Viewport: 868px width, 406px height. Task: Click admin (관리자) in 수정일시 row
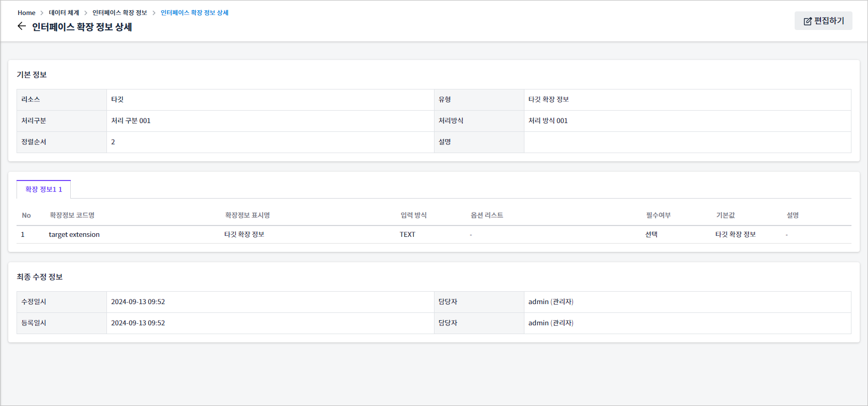[x=551, y=302]
